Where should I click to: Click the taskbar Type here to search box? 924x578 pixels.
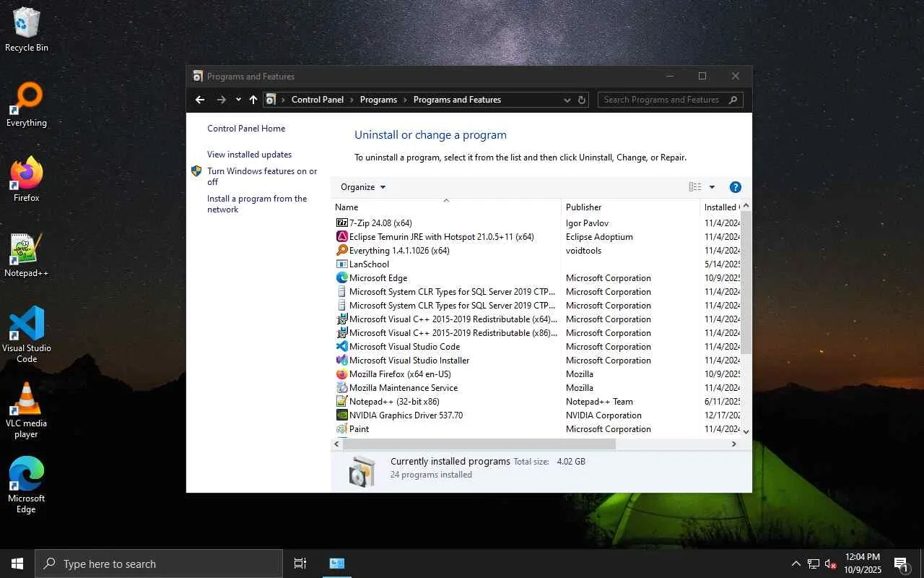point(159,564)
